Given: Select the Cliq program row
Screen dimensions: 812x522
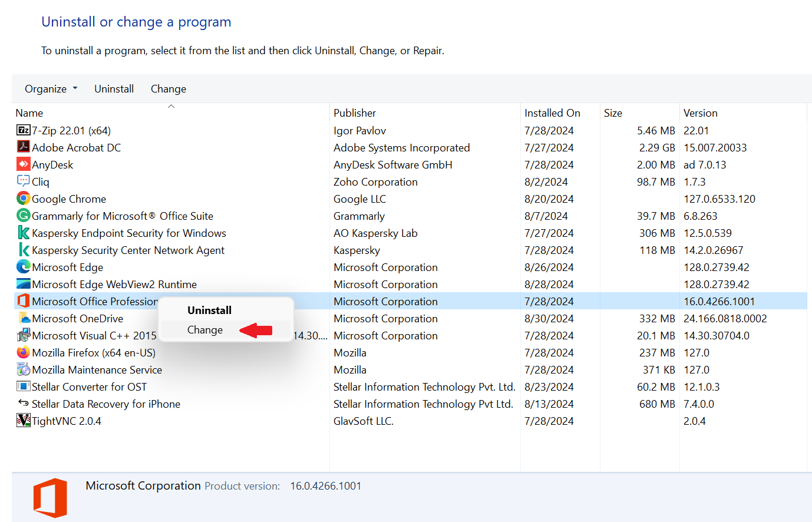Looking at the screenshot, I should [42, 181].
